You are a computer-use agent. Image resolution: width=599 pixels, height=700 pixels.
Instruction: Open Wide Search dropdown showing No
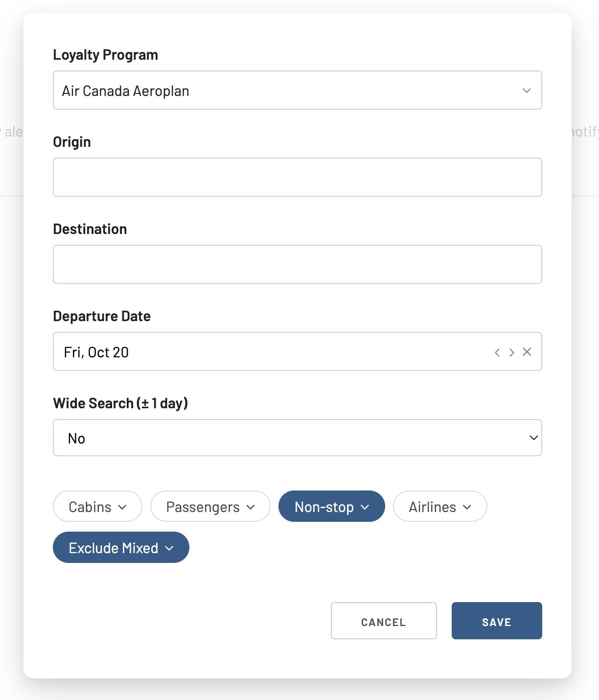pos(298,438)
